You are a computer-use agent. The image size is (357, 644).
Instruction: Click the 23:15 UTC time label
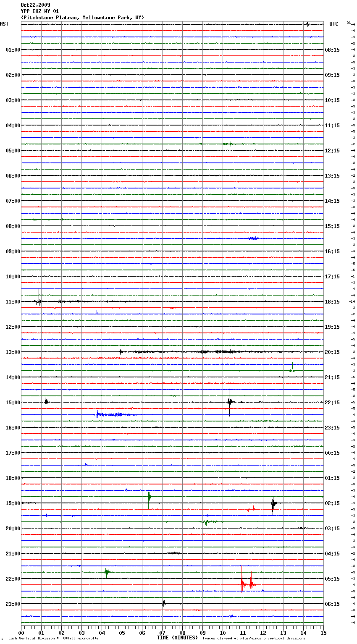tap(332, 428)
